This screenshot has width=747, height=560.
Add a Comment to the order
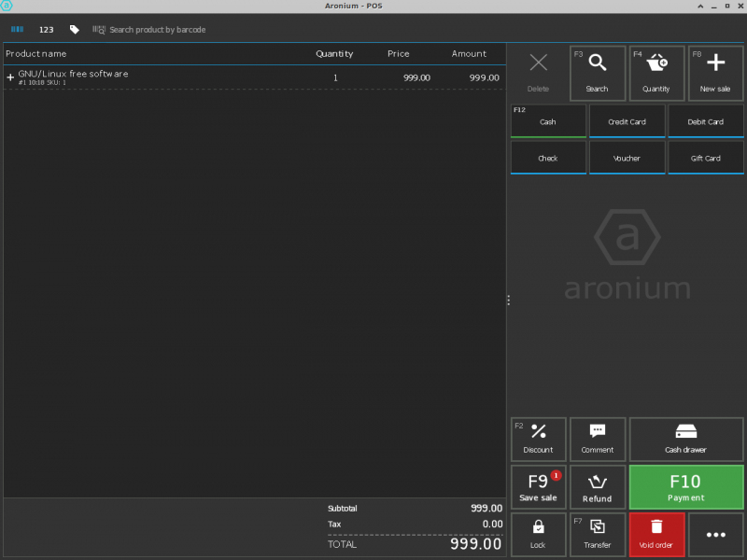point(598,439)
